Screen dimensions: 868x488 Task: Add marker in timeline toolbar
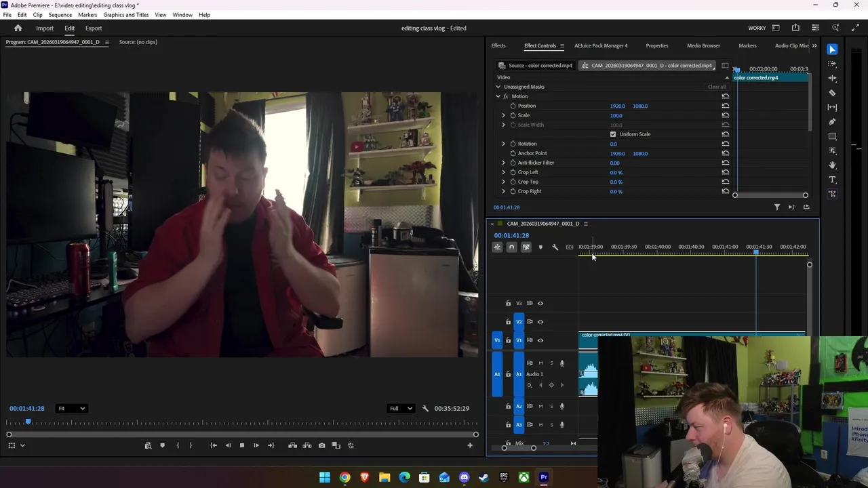[540, 247]
